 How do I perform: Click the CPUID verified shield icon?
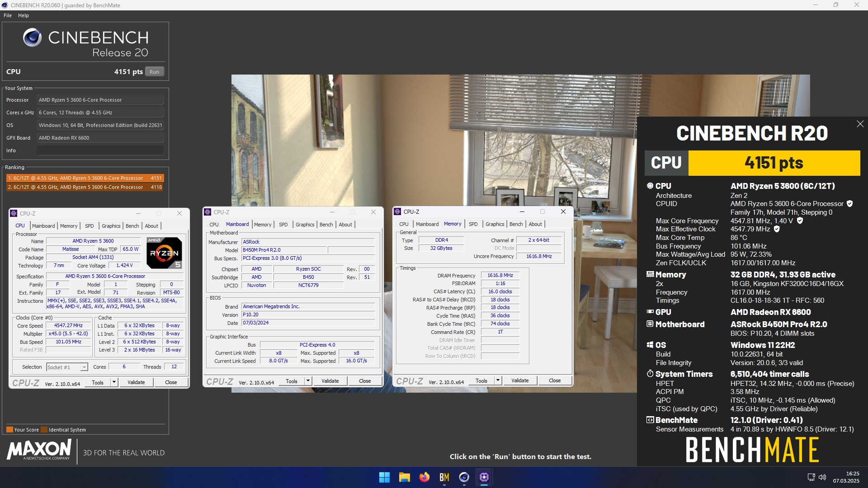(x=849, y=204)
